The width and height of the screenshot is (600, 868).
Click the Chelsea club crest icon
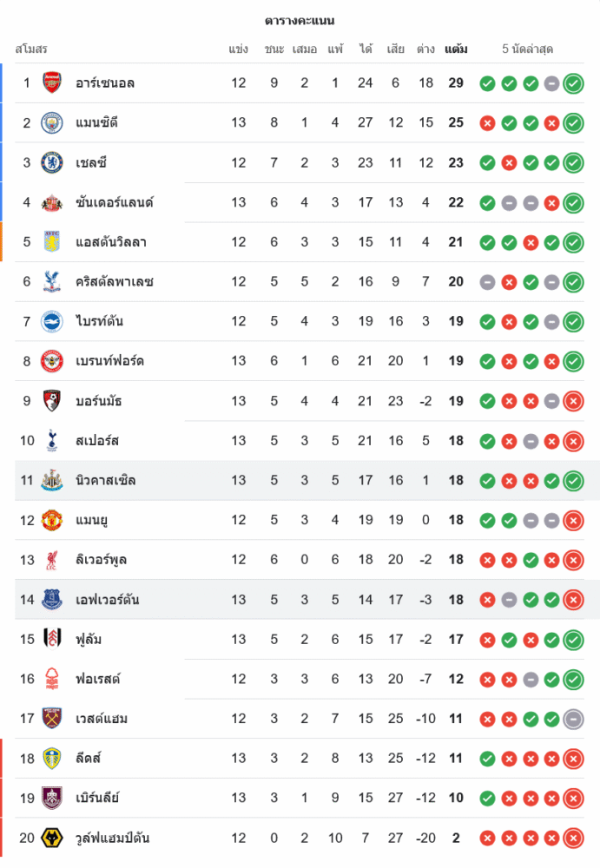point(52,162)
